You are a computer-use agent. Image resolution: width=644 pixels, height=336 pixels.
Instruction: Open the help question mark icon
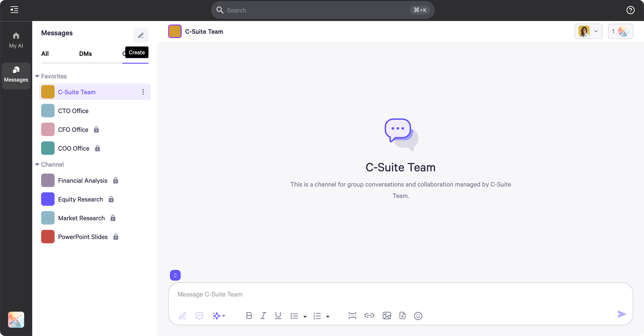pos(630,10)
